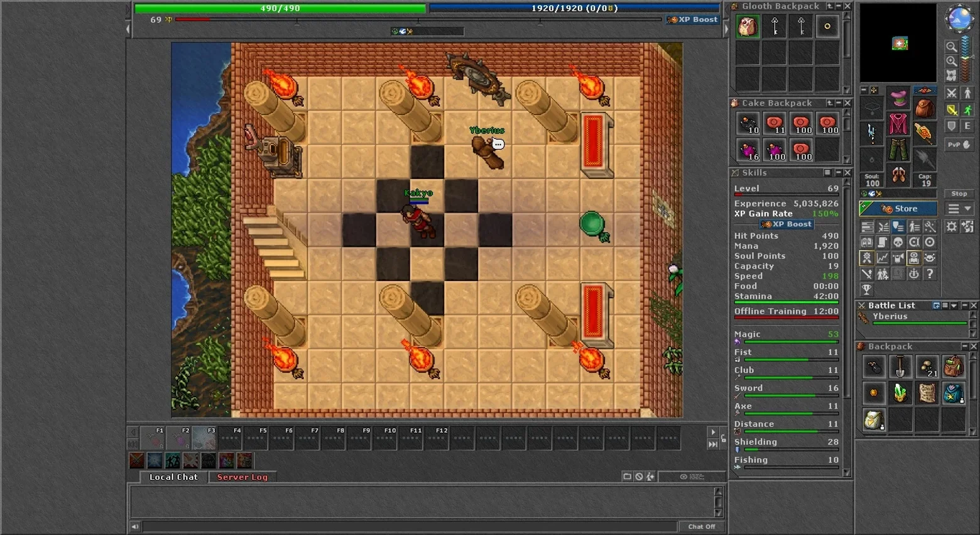Image resolution: width=980 pixels, height=535 pixels.
Task: Collapse the Skills panel
Action: click(837, 173)
